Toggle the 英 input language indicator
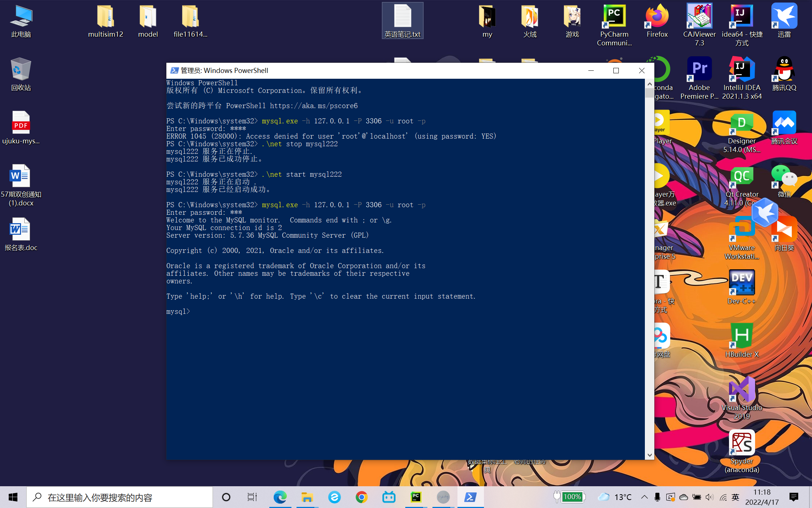Screen dimensions: 812x508 (x=736, y=497)
